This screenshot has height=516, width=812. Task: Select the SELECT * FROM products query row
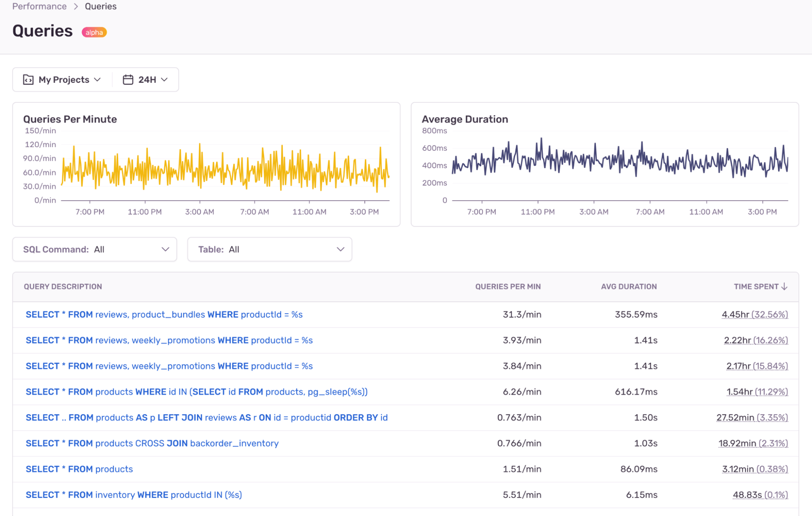pos(79,469)
